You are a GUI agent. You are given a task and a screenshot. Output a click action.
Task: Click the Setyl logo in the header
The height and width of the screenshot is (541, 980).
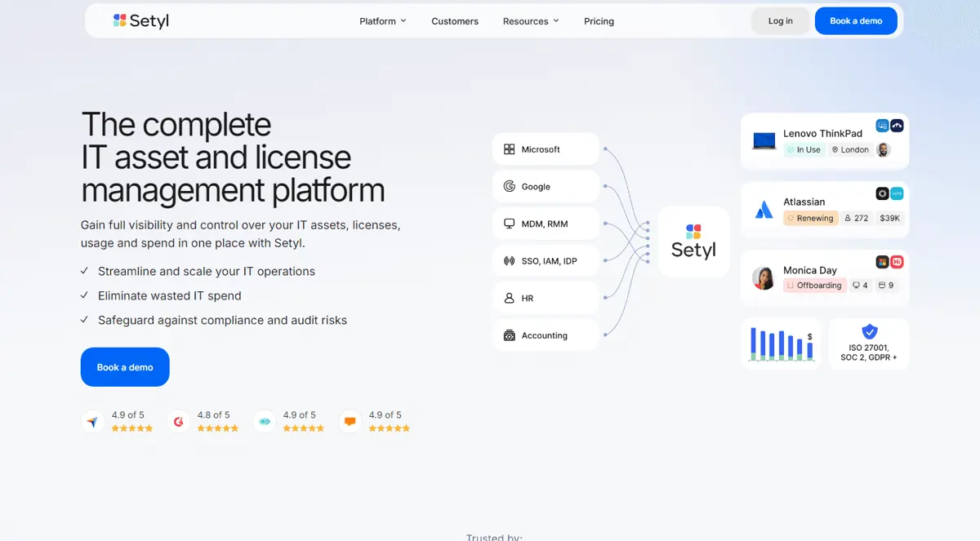pyautogui.click(x=141, y=20)
